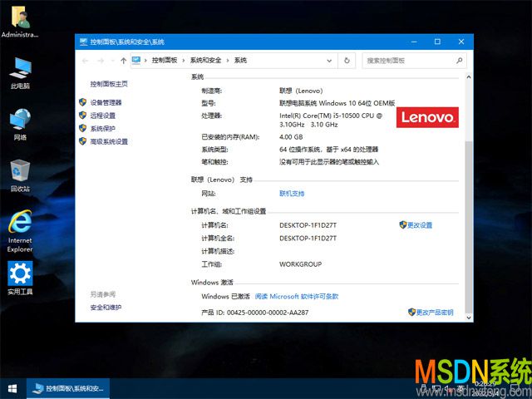Click the Windows Start button
Image resolution: width=532 pixels, height=399 pixels.
click(x=12, y=388)
